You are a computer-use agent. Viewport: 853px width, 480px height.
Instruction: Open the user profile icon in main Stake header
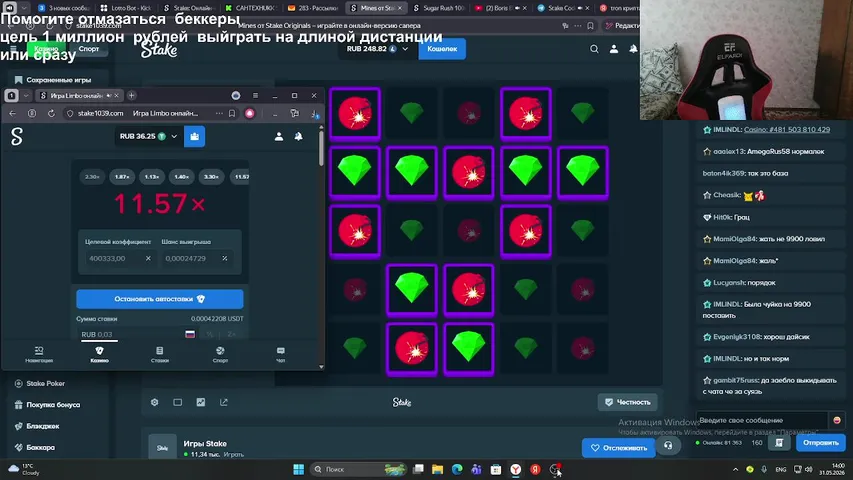coord(614,49)
